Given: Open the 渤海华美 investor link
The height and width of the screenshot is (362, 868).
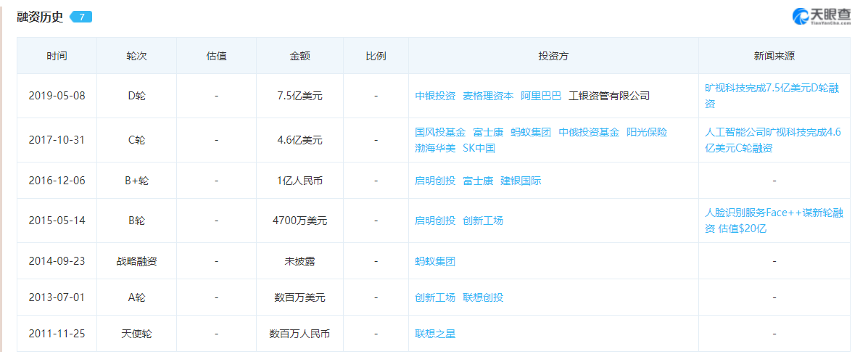Looking at the screenshot, I should (435, 148).
